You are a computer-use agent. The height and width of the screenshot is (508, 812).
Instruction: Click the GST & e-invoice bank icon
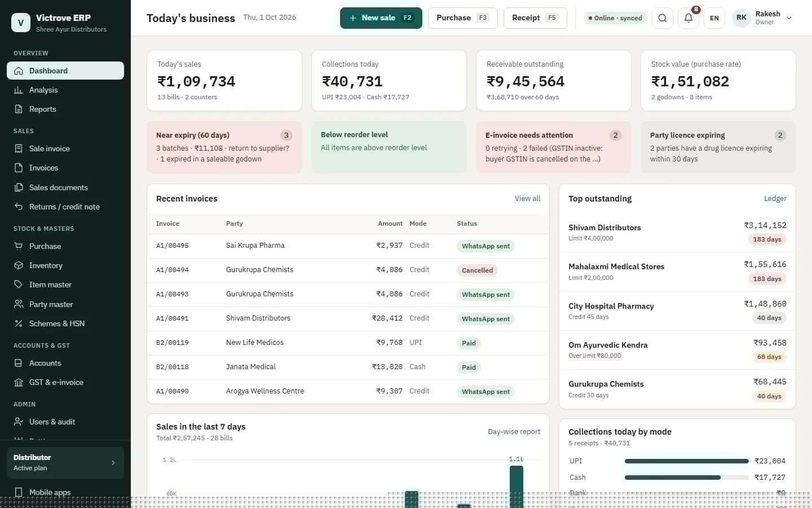19,382
